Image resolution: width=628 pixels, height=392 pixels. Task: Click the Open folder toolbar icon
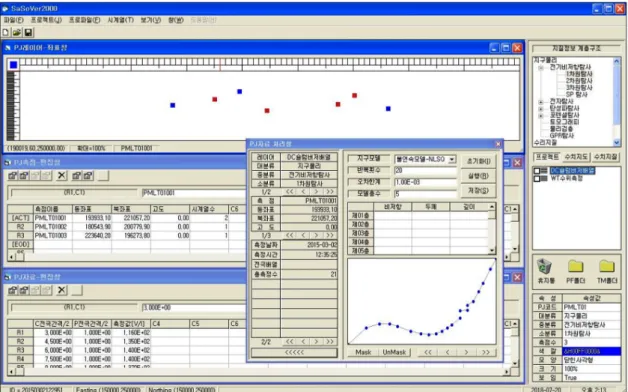click(17, 32)
